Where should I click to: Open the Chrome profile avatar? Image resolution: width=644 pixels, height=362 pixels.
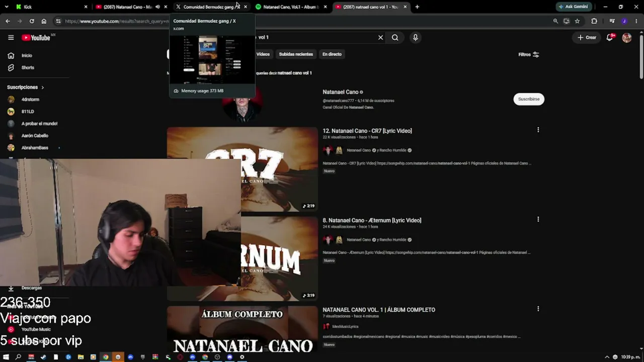point(624,21)
